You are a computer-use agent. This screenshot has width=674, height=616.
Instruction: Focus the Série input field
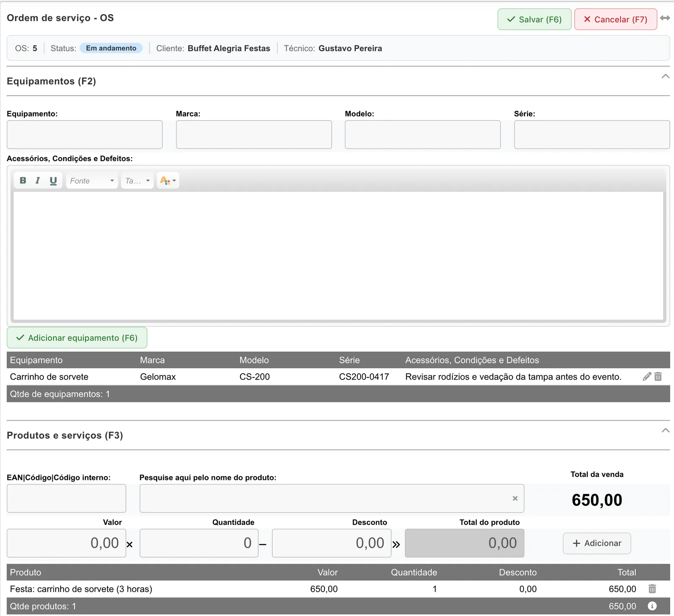(592, 134)
